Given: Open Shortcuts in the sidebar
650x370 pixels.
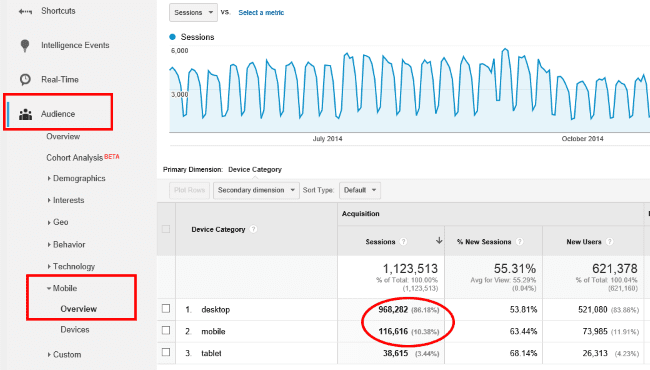Looking at the screenshot, I should (58, 11).
